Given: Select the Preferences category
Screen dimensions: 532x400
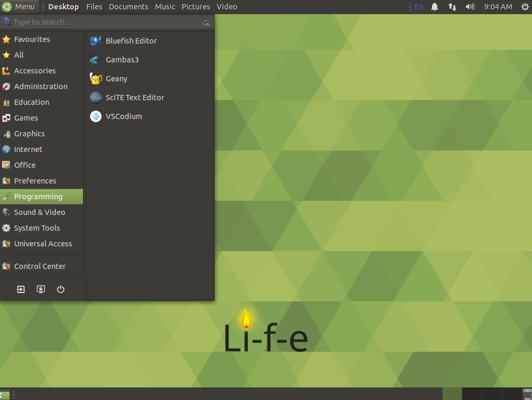Looking at the screenshot, I should coord(41,181).
